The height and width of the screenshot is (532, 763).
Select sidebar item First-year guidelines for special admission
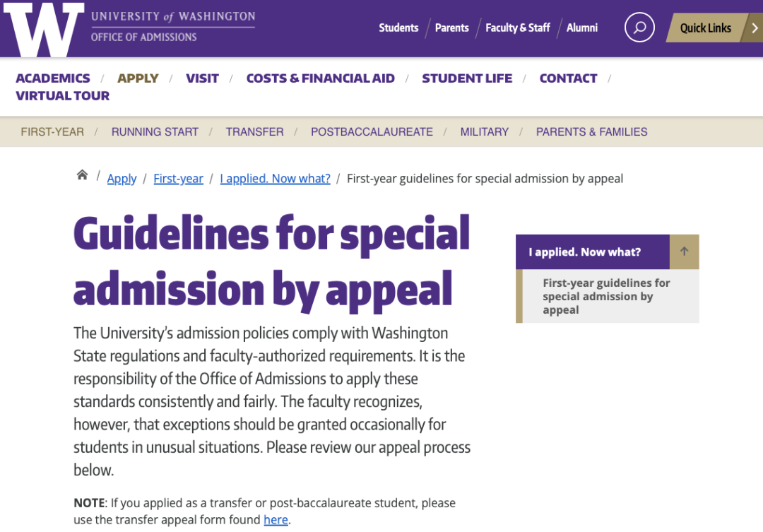pyautogui.click(x=606, y=296)
